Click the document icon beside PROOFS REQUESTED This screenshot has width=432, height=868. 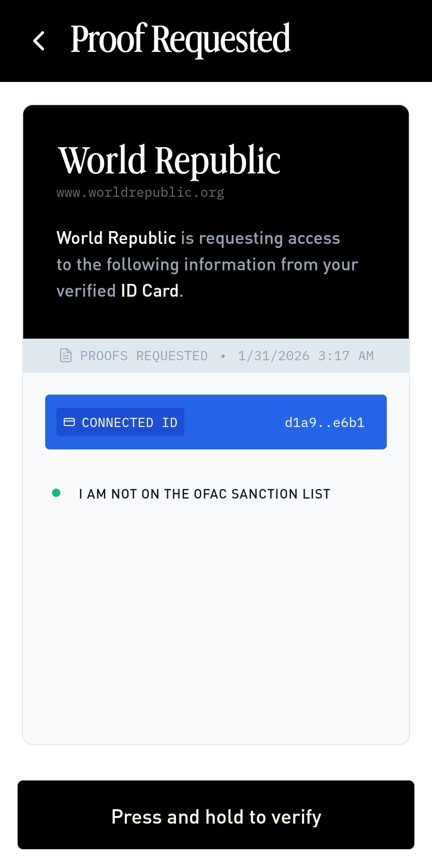(x=65, y=355)
